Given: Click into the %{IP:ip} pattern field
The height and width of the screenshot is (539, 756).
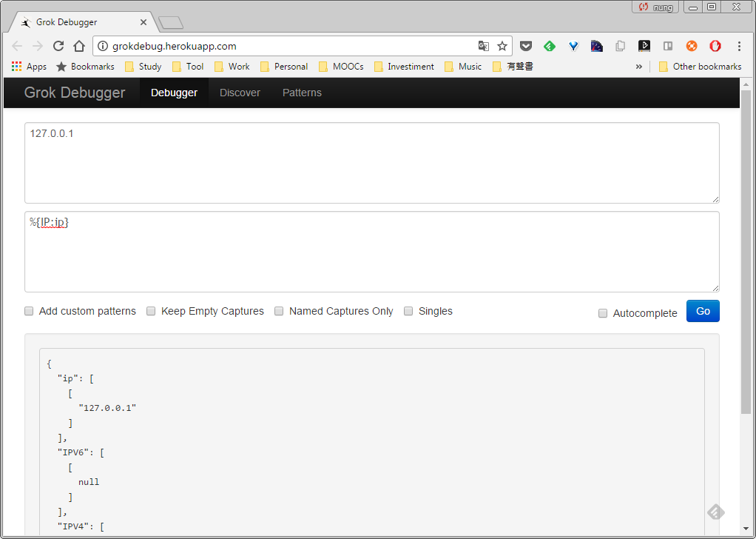Looking at the screenshot, I should tap(372, 252).
